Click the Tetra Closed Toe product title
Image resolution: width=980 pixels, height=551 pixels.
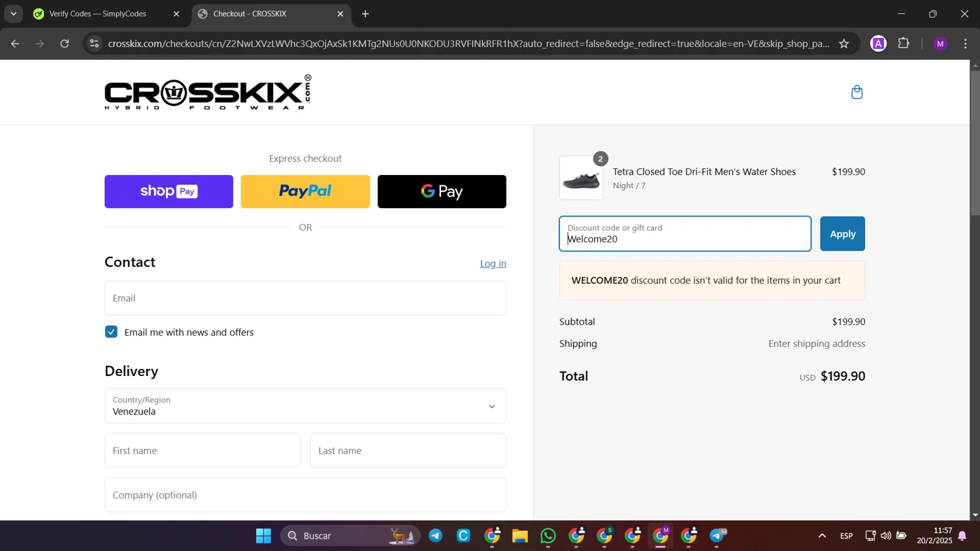tap(704, 172)
